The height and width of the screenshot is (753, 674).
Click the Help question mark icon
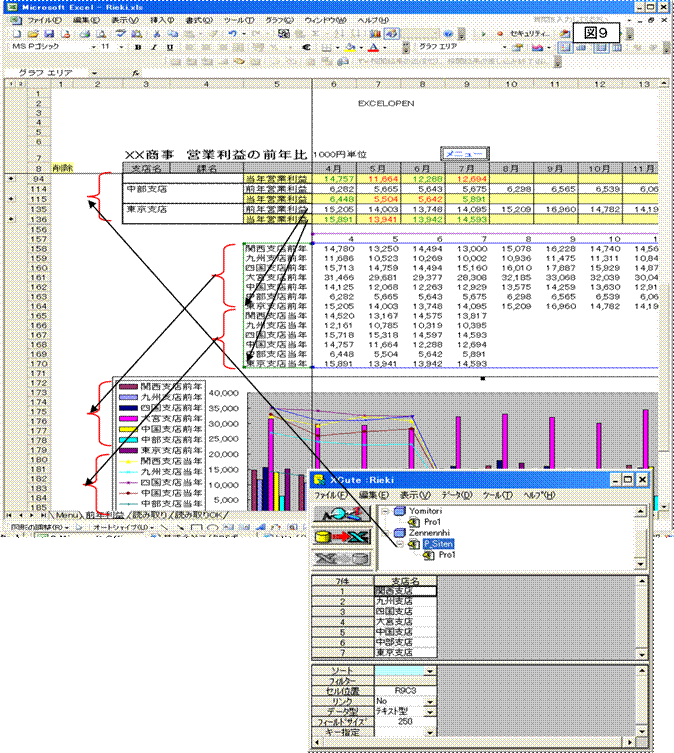pyautogui.click(x=448, y=34)
